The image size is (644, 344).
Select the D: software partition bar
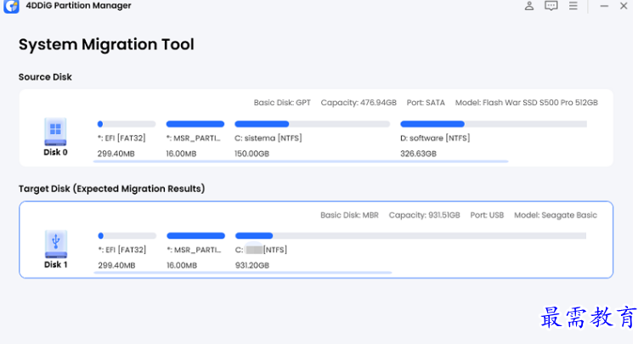(493, 124)
